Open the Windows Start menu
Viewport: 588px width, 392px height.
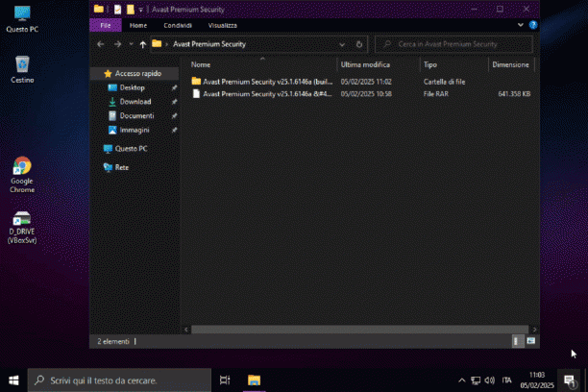13,380
